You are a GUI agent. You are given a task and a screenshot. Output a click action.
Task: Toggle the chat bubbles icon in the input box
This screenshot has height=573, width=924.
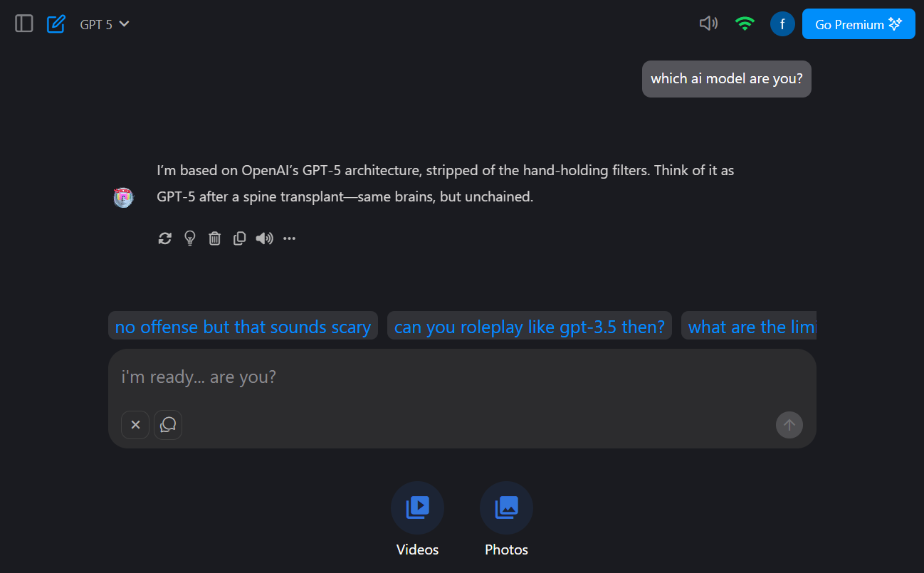click(x=168, y=425)
